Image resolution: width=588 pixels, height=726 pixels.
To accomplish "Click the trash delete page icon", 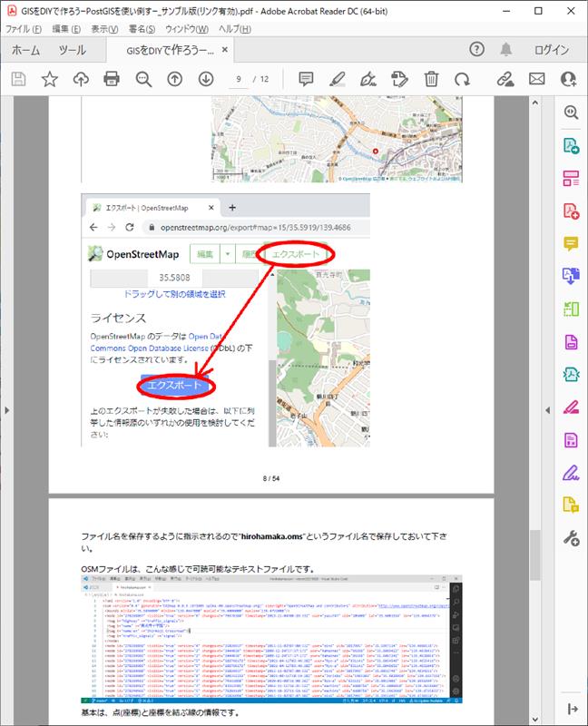I will point(431,79).
